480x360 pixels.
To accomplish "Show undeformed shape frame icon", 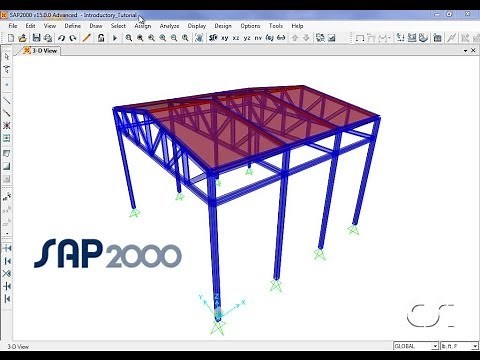I will tap(360, 38).
